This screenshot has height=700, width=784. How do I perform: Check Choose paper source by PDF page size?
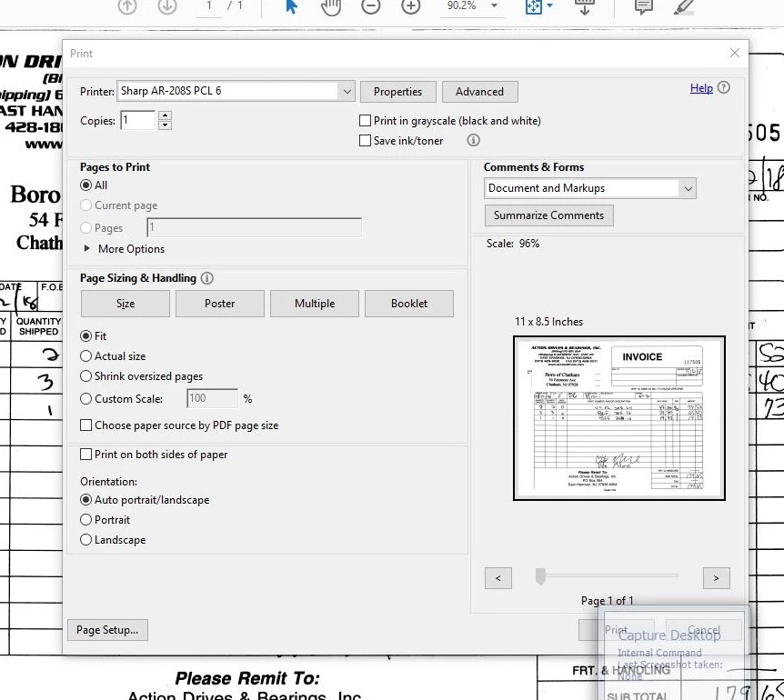(x=86, y=425)
